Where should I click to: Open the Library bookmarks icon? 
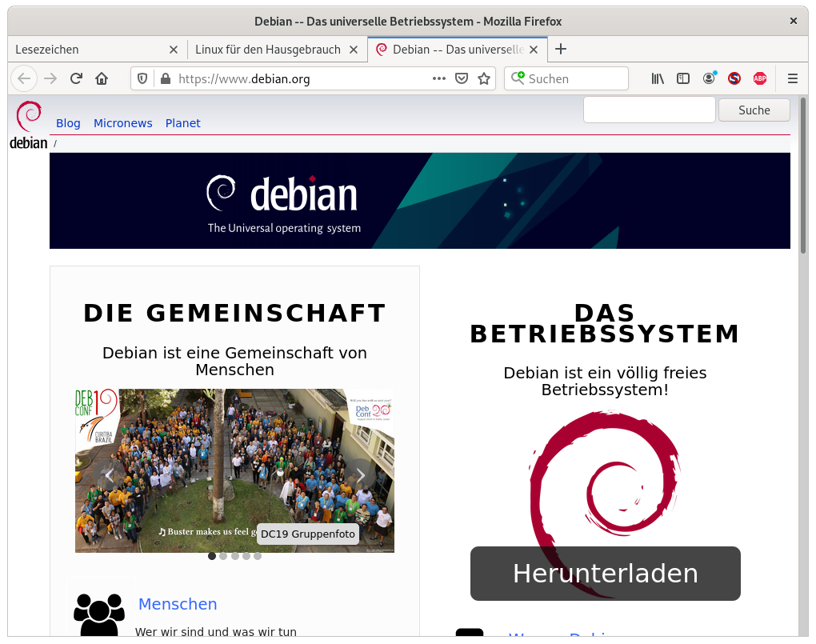[x=658, y=78]
